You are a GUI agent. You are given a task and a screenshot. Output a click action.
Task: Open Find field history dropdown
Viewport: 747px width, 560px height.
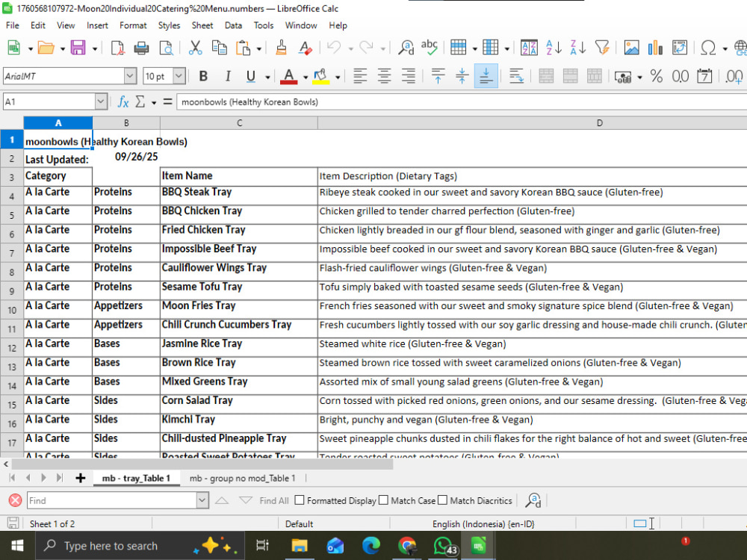202,500
